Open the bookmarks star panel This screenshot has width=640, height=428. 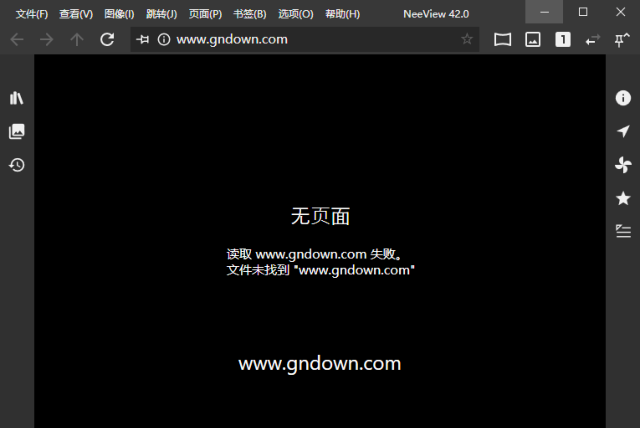pos(623,198)
